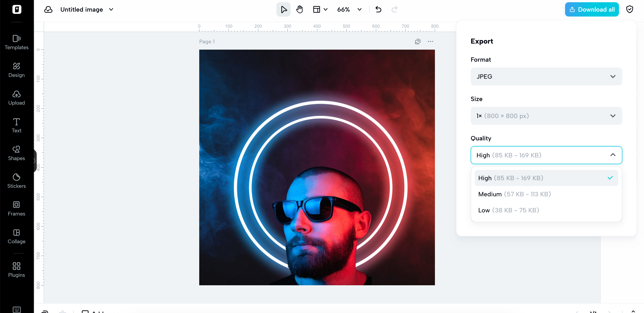Screen dimensions: 644x313
Task: Activate the hand pan tool
Action: click(299, 9)
